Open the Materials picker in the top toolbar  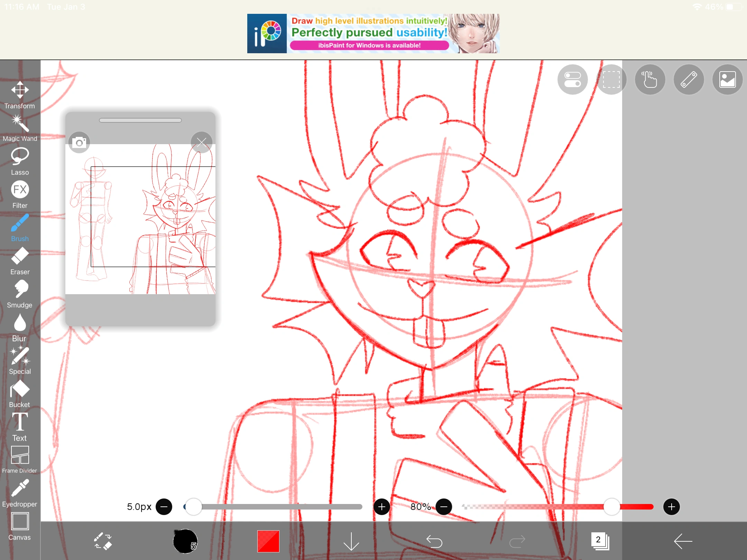(727, 80)
